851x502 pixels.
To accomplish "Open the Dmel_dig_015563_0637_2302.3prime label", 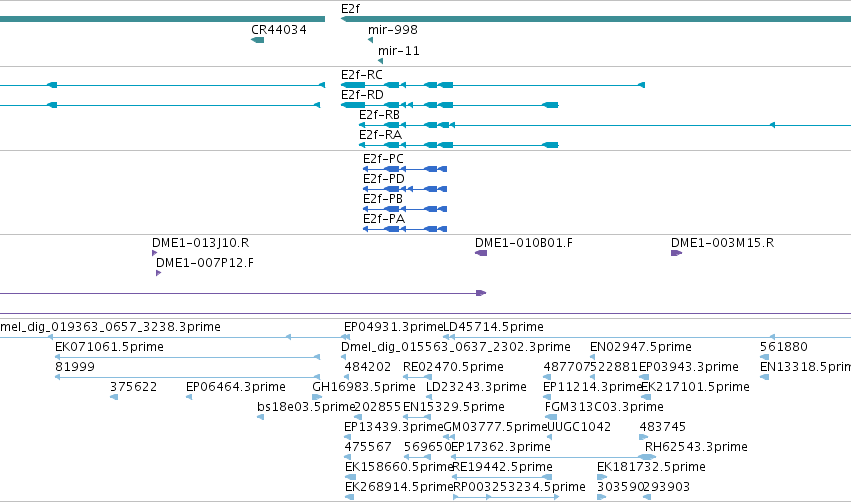I will click(x=455, y=347).
